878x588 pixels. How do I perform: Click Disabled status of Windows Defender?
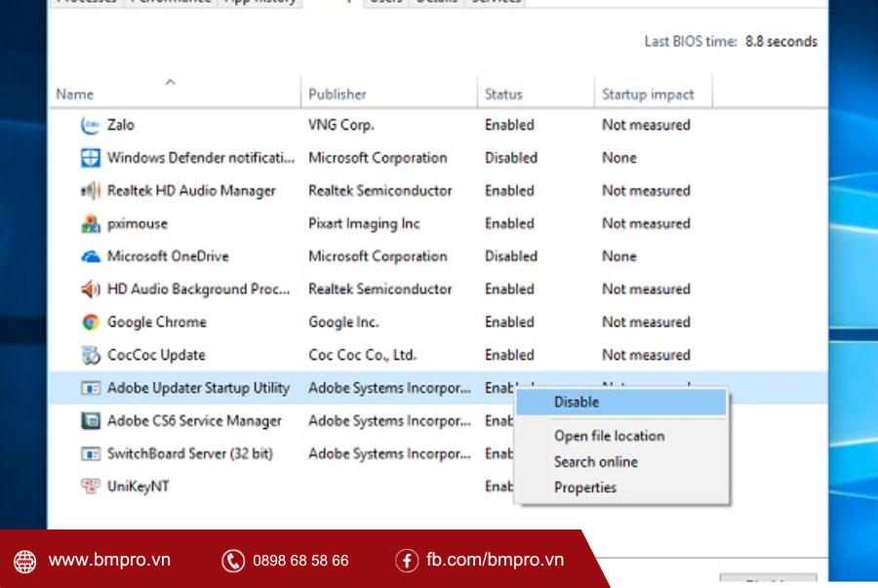coord(510,158)
